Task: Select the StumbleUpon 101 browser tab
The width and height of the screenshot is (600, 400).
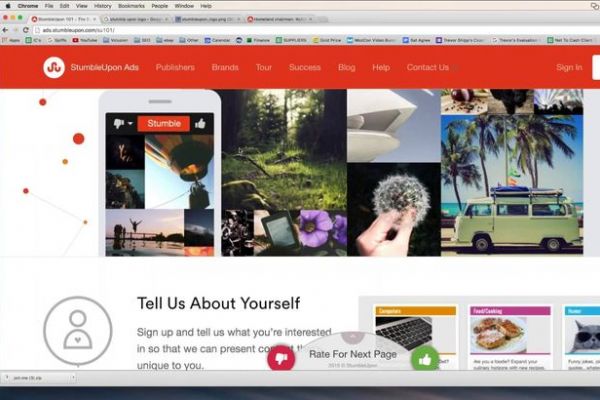Action: 64,19
